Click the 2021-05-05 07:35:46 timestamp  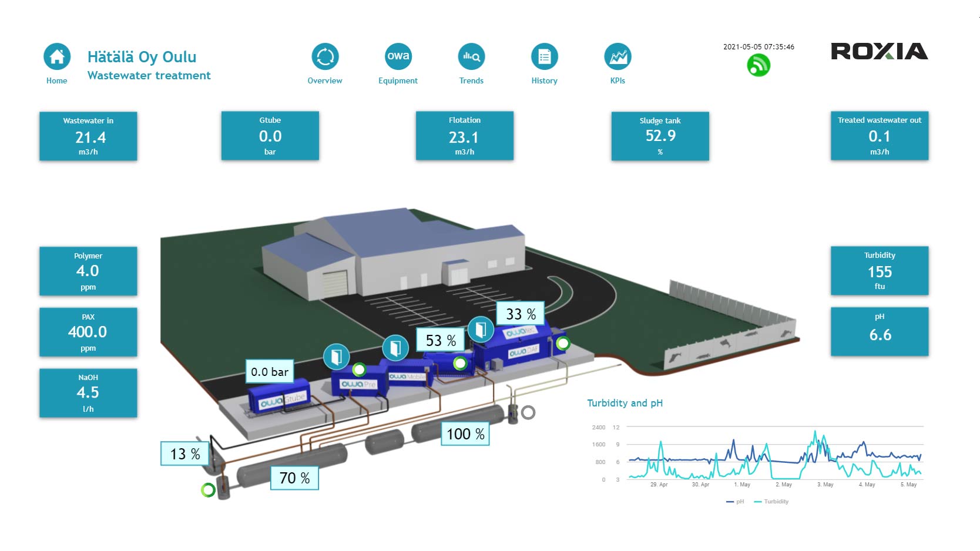[759, 46]
